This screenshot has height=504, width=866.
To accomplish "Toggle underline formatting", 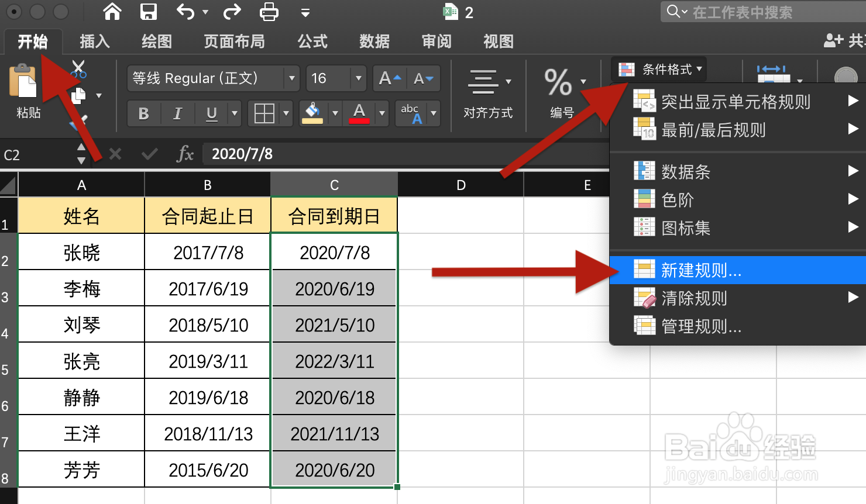I will pos(212,113).
